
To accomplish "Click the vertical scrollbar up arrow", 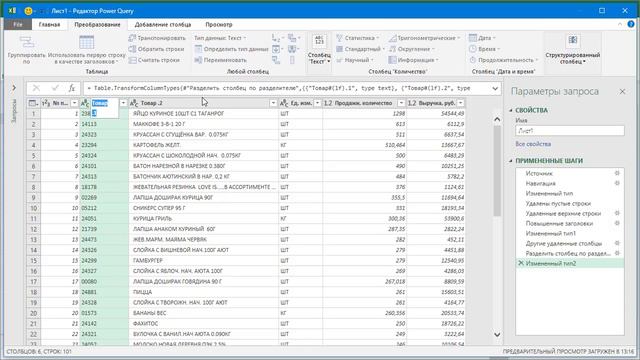I will 497,119.
